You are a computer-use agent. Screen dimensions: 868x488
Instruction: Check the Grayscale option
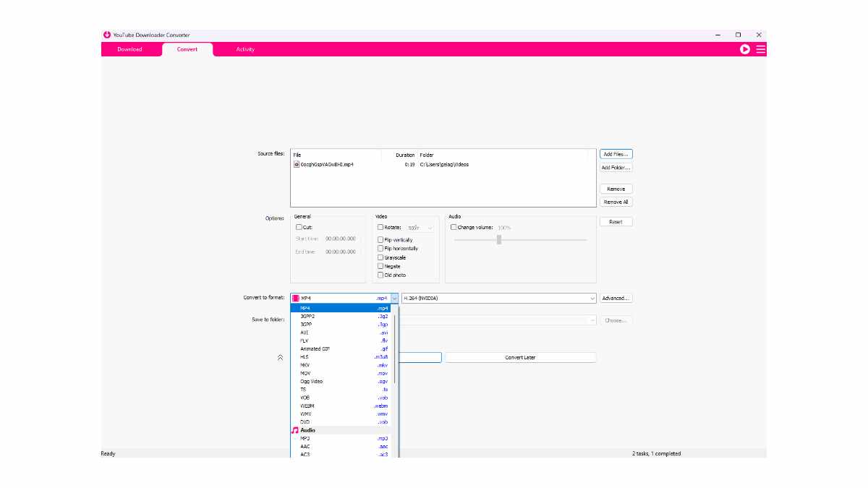click(x=380, y=257)
